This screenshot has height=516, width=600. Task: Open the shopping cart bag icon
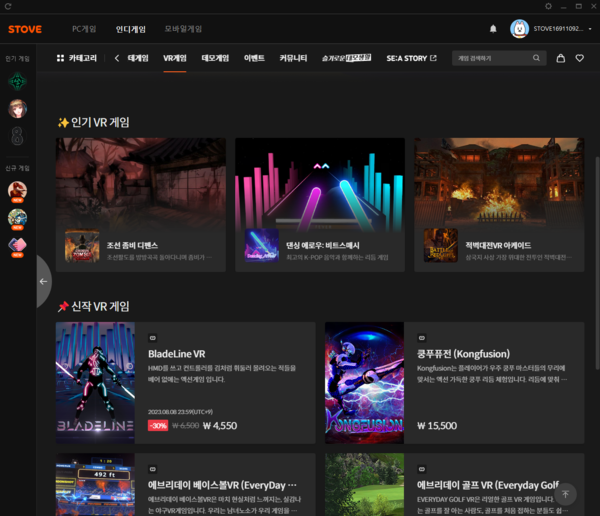561,58
